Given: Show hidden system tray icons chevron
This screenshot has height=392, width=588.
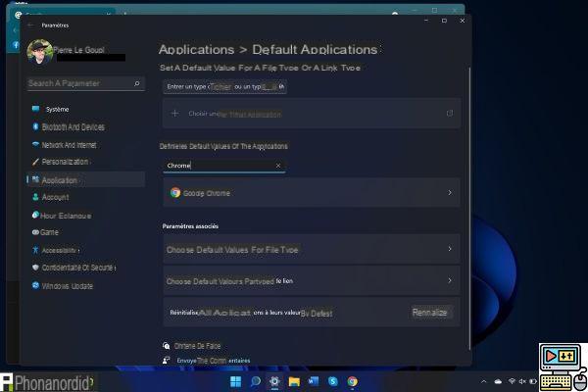Looking at the screenshot, I should [484, 381].
